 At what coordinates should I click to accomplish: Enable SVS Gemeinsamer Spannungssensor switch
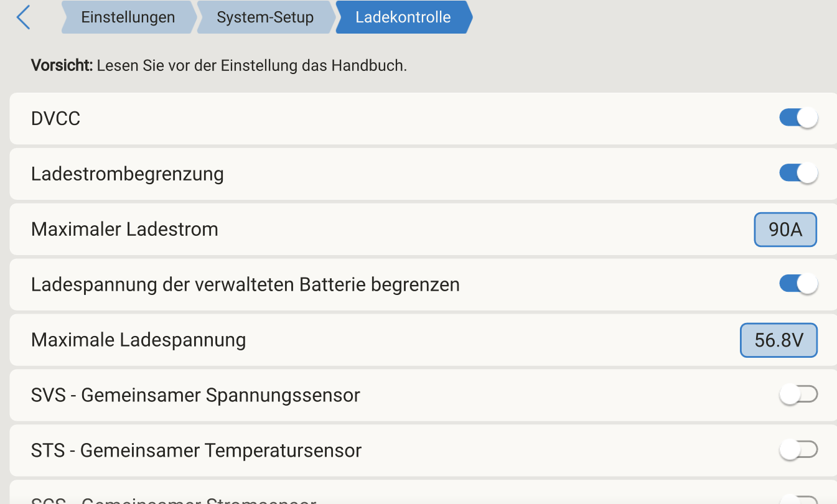tap(798, 394)
